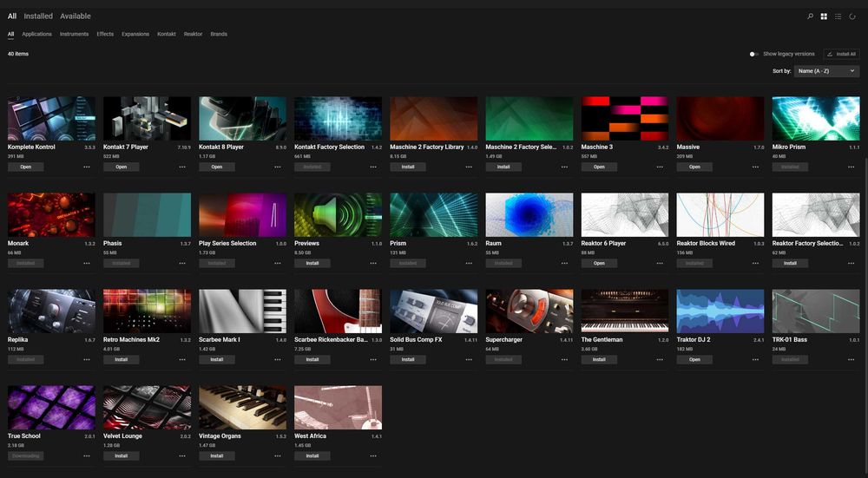Install Maschine 2 Factory Library
The width and height of the screenshot is (868, 478).
(x=408, y=167)
